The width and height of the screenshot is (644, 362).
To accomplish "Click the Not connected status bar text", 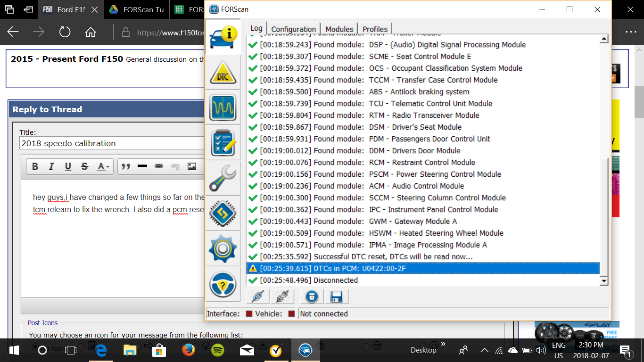I will (324, 314).
